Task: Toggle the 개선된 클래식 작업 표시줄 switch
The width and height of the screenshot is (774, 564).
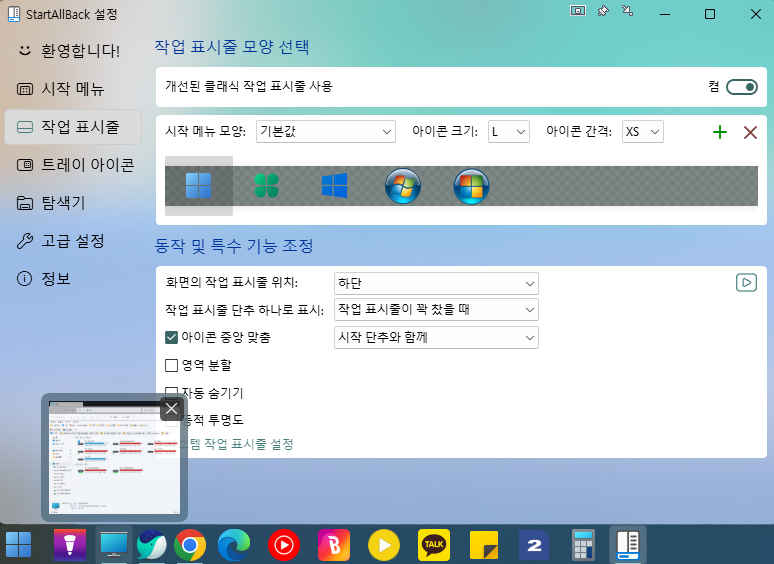Action: point(742,87)
